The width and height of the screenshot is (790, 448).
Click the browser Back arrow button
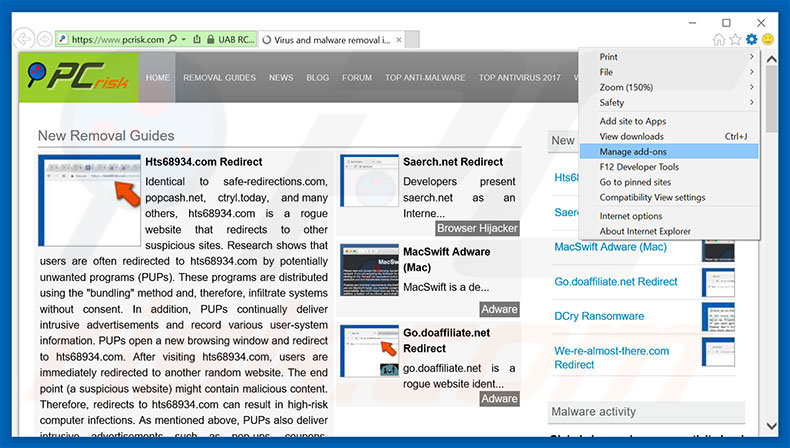point(22,39)
